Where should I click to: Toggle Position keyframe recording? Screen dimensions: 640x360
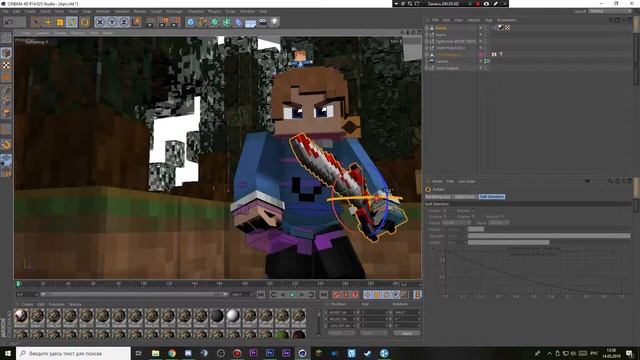367,294
